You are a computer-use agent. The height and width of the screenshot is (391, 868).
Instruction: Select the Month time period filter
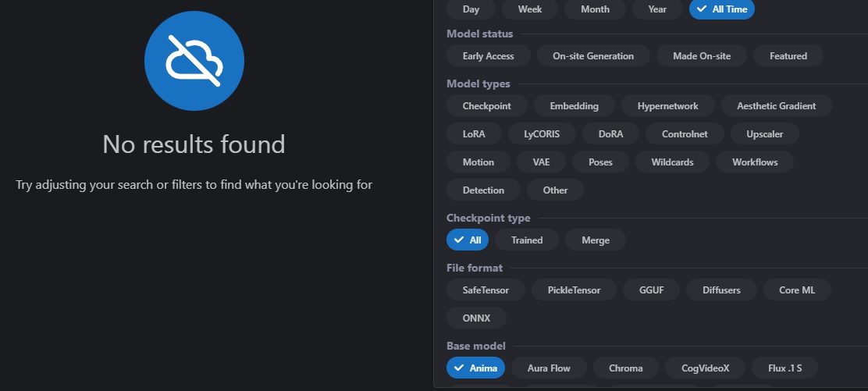(595, 9)
